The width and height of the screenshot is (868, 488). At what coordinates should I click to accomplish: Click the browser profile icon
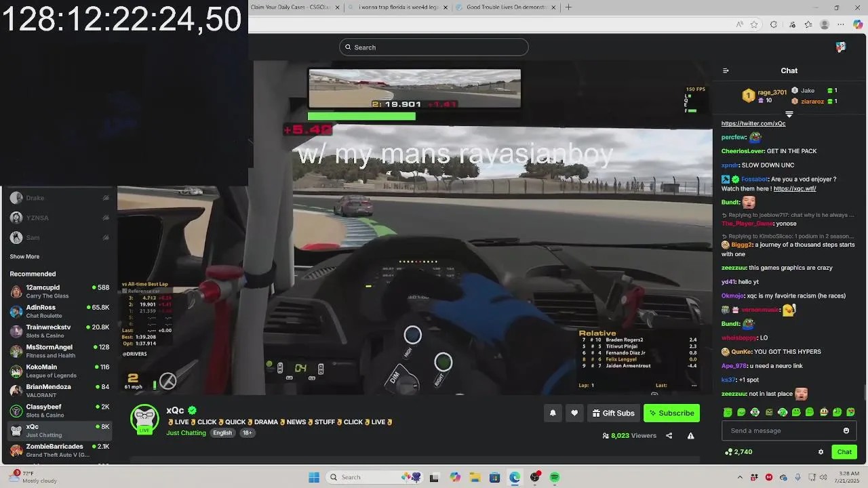(825, 24)
